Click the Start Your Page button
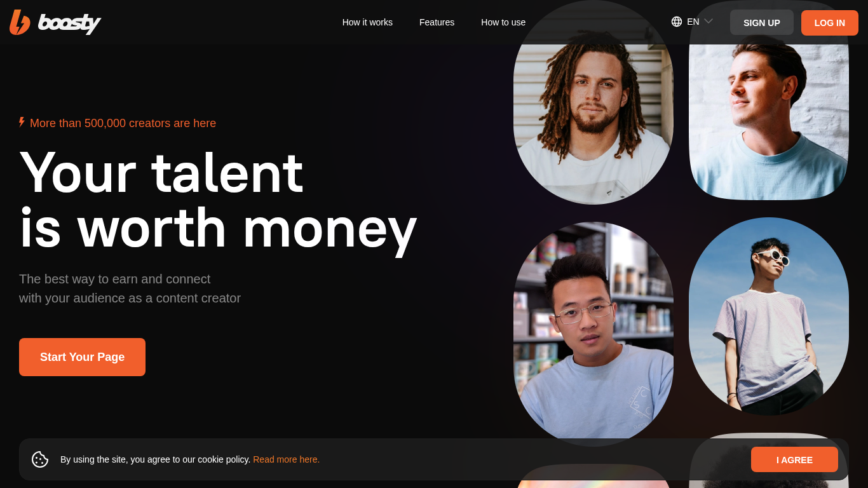 (82, 357)
